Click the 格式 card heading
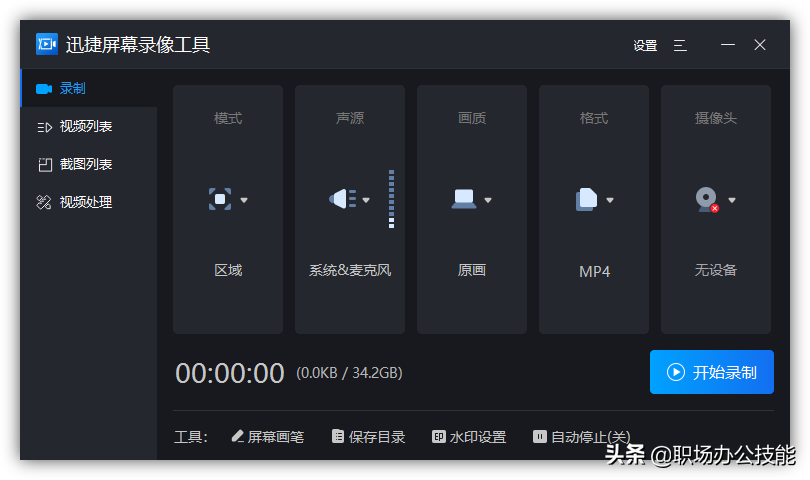 coord(594,118)
